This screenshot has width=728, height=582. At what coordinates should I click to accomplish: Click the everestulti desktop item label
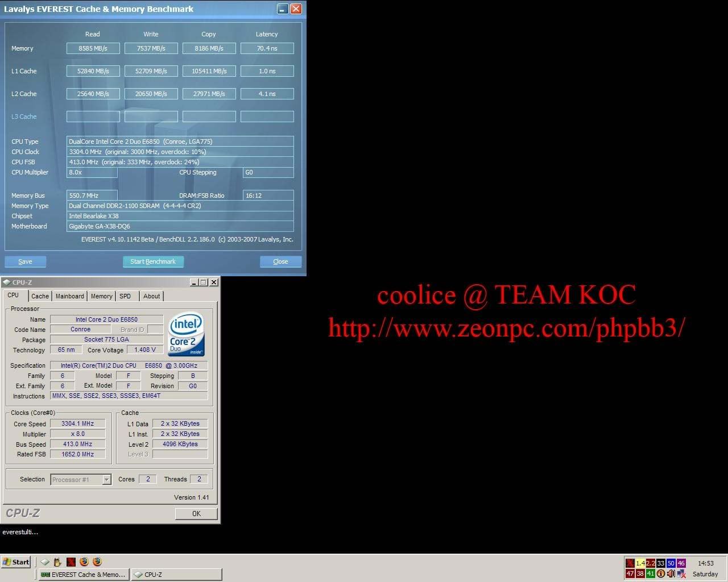[20, 532]
